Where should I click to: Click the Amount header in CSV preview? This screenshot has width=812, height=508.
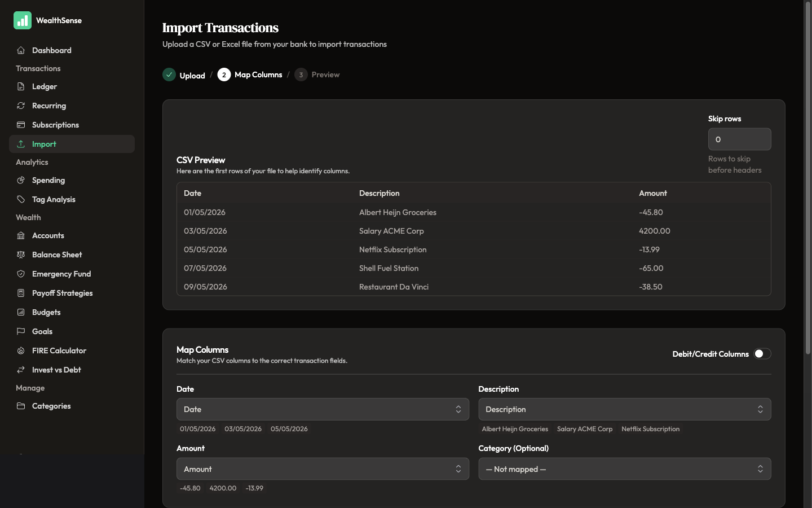click(x=652, y=193)
